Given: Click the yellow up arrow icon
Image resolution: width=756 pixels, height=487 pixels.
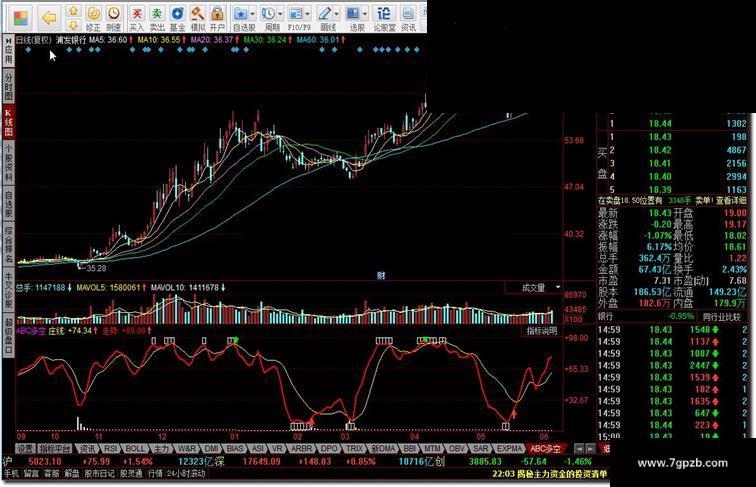Looking at the screenshot, I should point(73,11).
